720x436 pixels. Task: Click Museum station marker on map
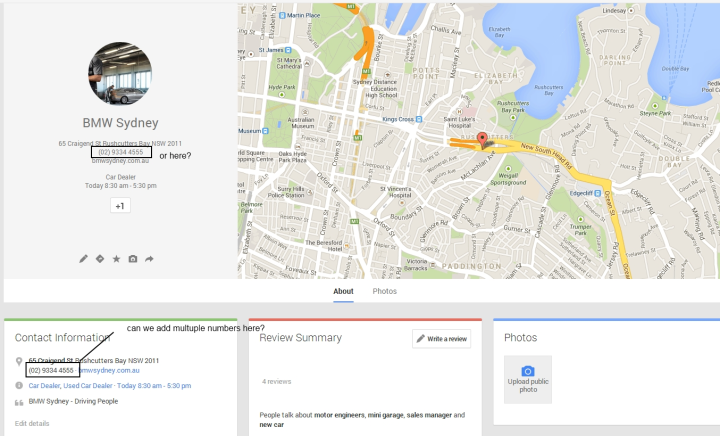265,131
